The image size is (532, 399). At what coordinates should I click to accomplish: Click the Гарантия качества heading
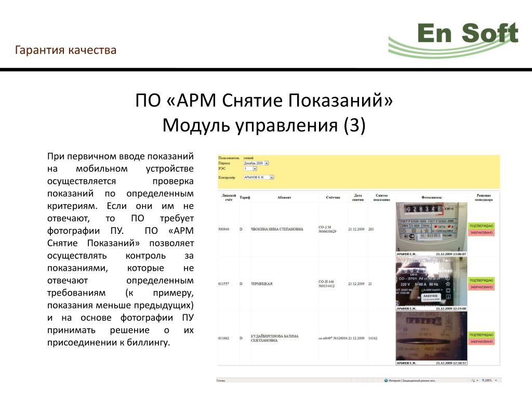tap(66, 50)
